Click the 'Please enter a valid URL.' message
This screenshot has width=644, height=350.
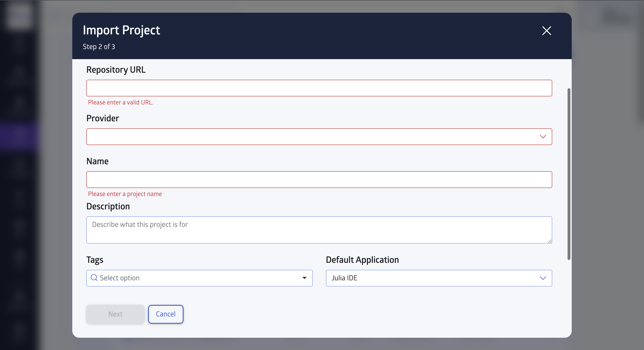(120, 102)
